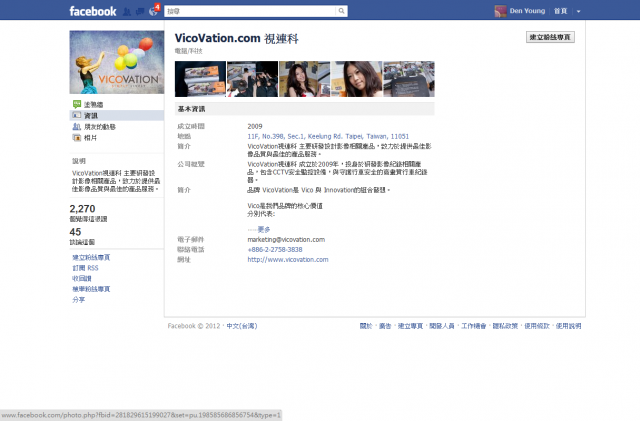Open the VicoVation balloon profile picture
The width and height of the screenshot is (640, 421).
pos(117,62)
